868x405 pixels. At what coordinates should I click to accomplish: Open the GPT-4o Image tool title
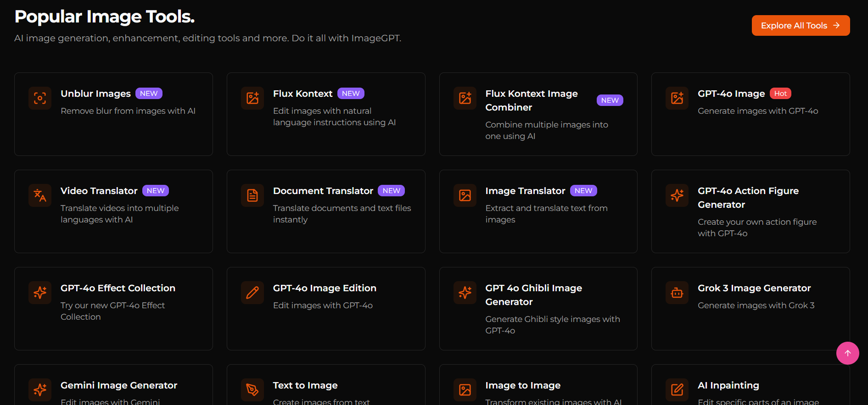pos(731,94)
